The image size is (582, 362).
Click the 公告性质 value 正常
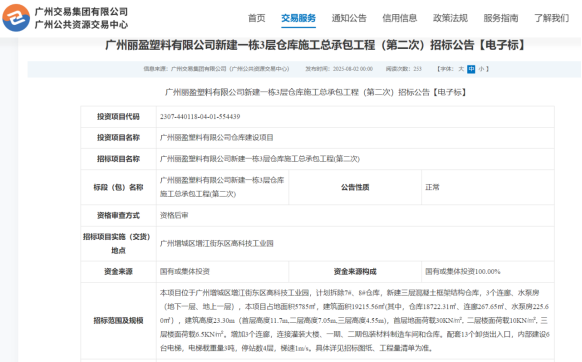coord(432,187)
